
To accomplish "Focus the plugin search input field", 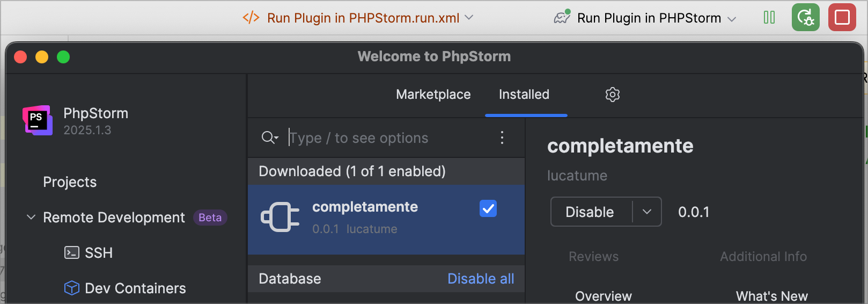I will tap(386, 138).
